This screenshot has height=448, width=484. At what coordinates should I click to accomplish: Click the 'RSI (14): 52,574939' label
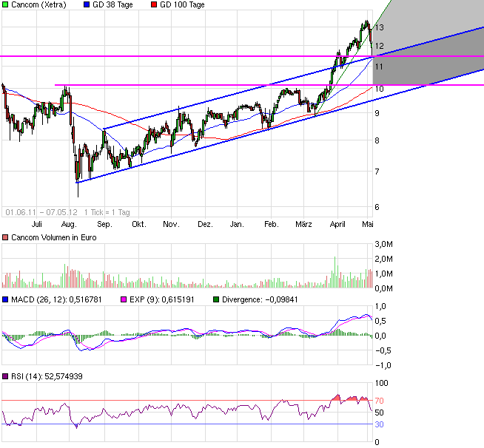point(47,377)
